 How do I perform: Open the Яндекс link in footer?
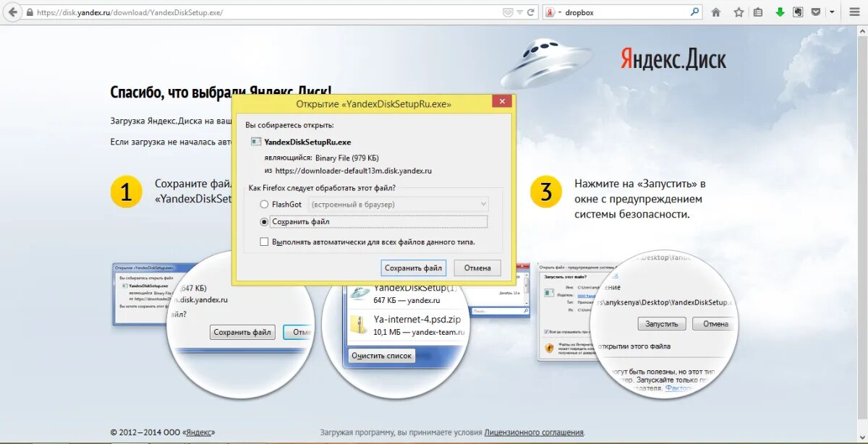coord(198,432)
